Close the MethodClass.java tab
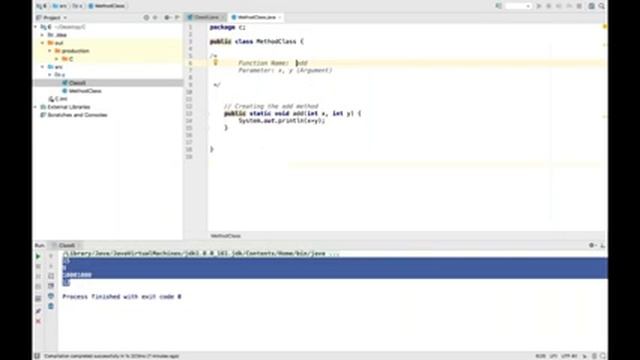Image resolution: width=640 pixels, height=360 pixels. coord(280,17)
